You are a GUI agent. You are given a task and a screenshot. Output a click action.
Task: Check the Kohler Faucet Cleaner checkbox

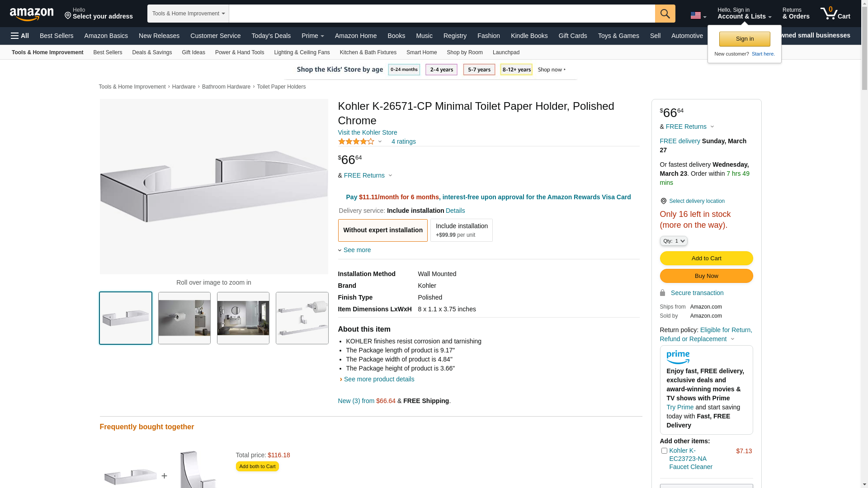664,450
